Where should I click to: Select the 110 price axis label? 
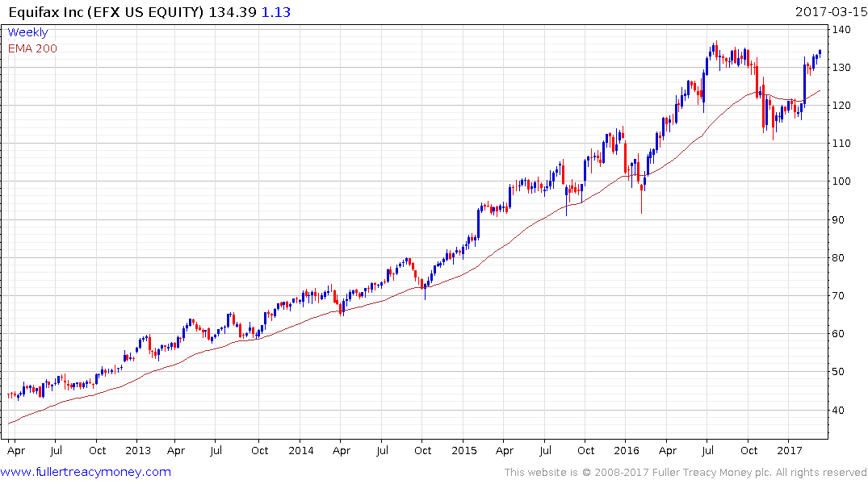pos(841,144)
